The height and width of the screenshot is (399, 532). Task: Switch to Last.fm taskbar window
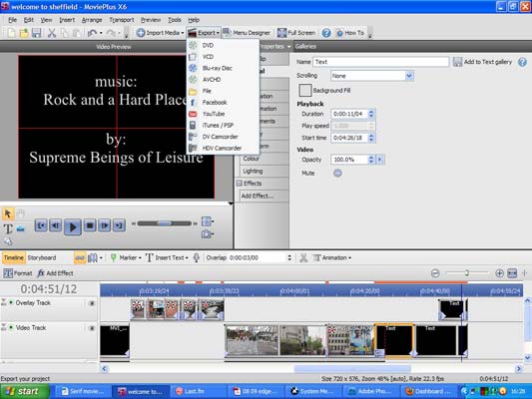[198, 392]
